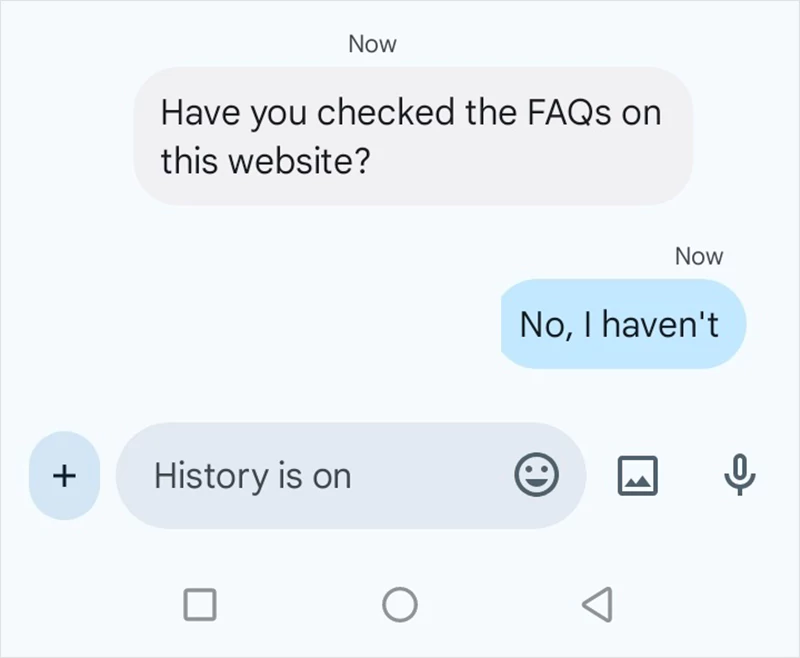Open the attachment options with the plus icon

coord(63,476)
